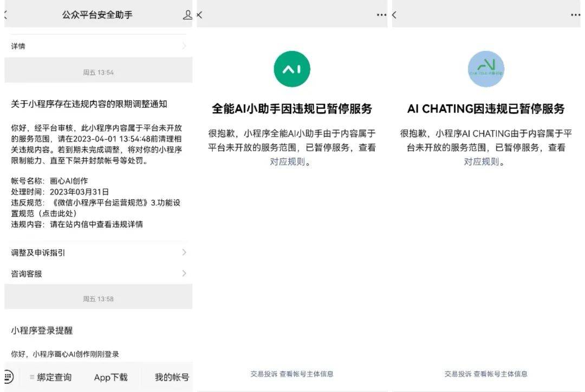This screenshot has width=585, height=392.
Task: Tap 查看帐号主体信息 on 全能AI小助手 page
Action: pyautogui.click(x=306, y=374)
